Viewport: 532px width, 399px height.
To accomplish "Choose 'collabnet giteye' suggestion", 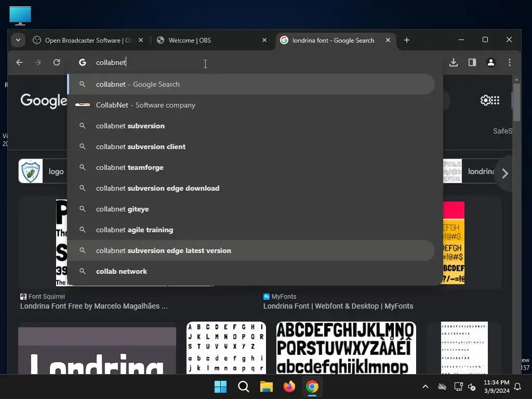I will [x=251, y=209].
